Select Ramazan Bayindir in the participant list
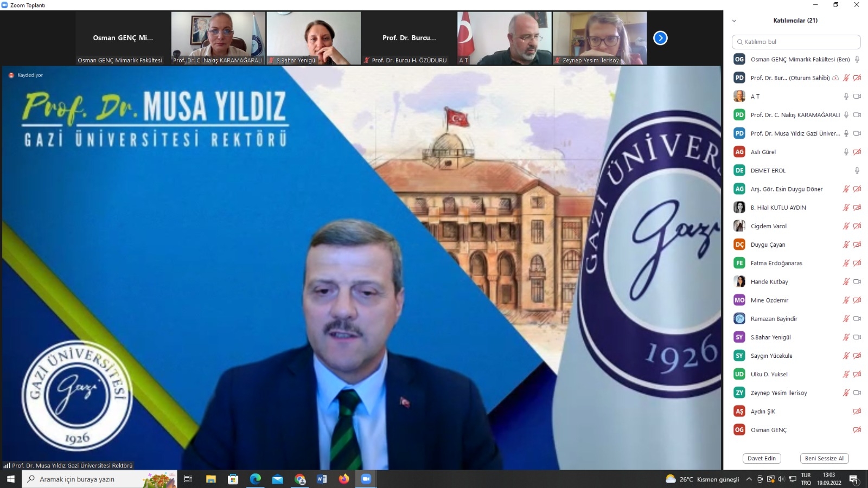The width and height of the screenshot is (868, 488). 774,319
